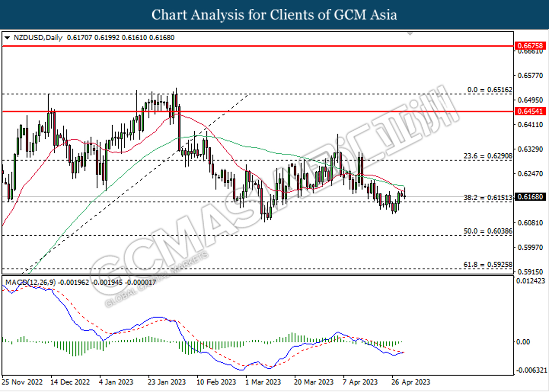Select the 0.66758 red resistance price label

point(530,46)
